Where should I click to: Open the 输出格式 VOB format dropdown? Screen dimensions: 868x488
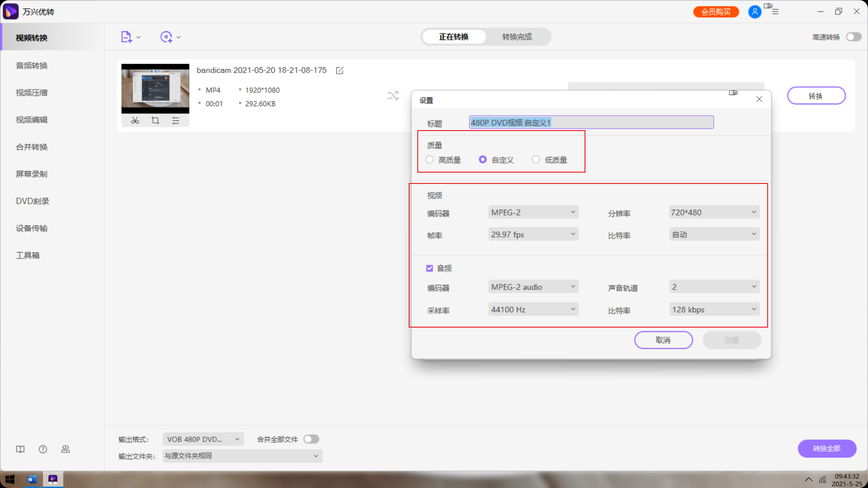(x=203, y=439)
